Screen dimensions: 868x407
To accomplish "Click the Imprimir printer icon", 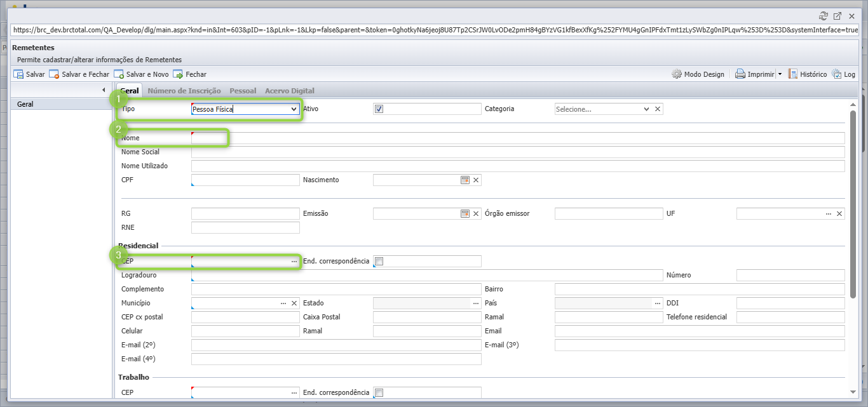I will tap(740, 74).
